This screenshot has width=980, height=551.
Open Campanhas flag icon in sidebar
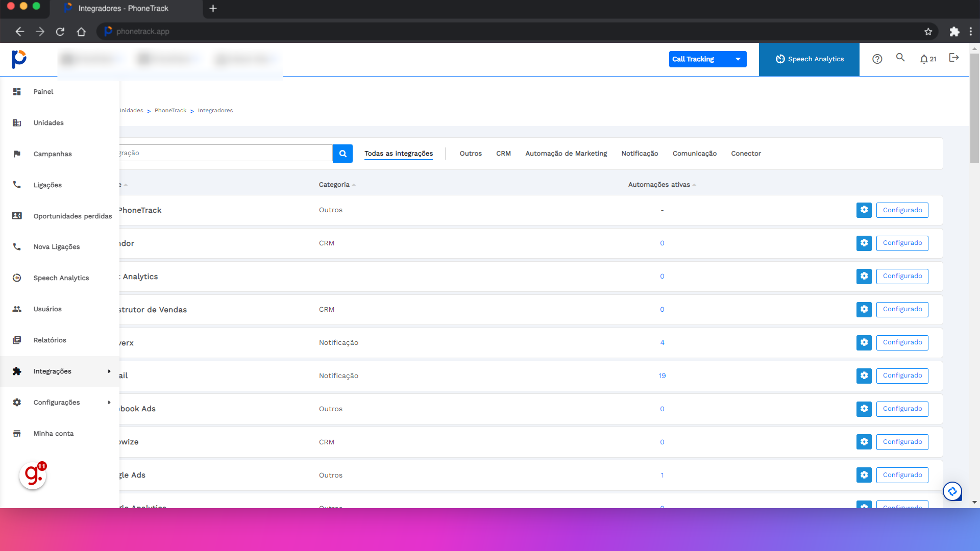click(17, 154)
